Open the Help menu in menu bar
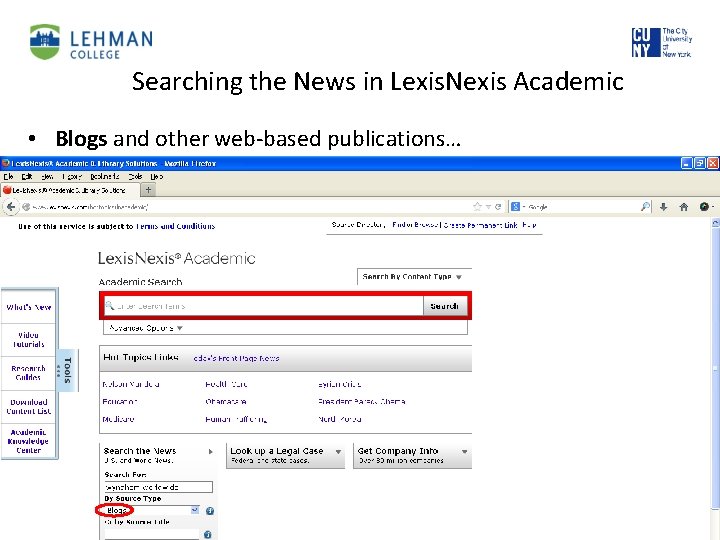The height and width of the screenshot is (540, 720). [157, 176]
